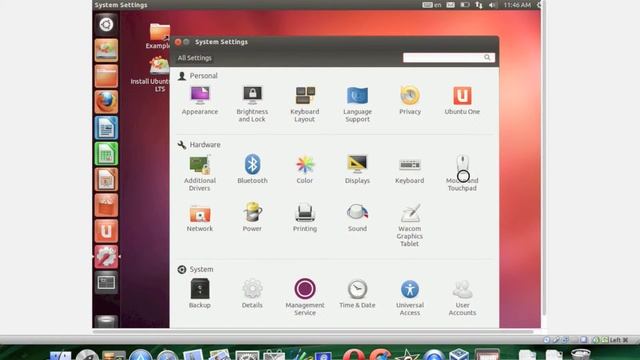Launch LibreOffice Calc from launcher

coord(106,153)
